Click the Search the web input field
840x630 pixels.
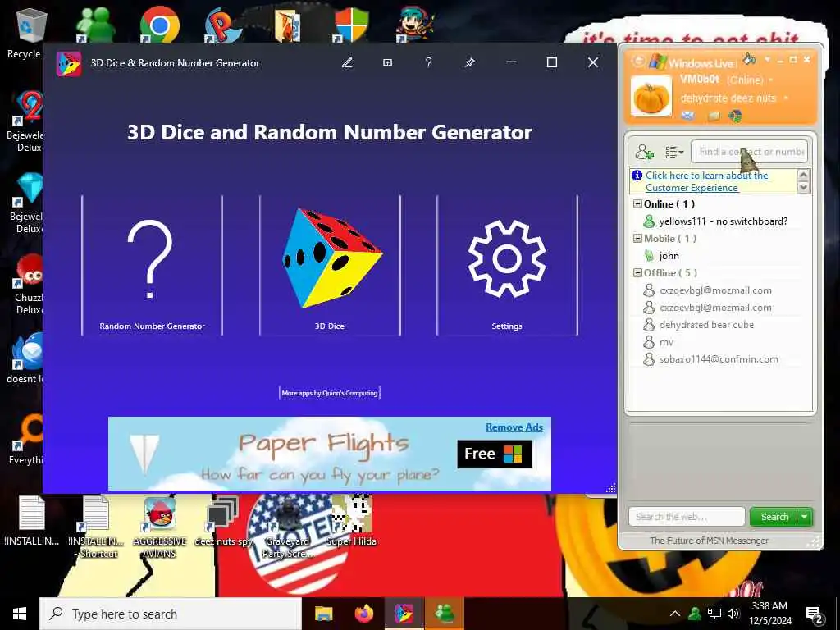pyautogui.click(x=687, y=517)
